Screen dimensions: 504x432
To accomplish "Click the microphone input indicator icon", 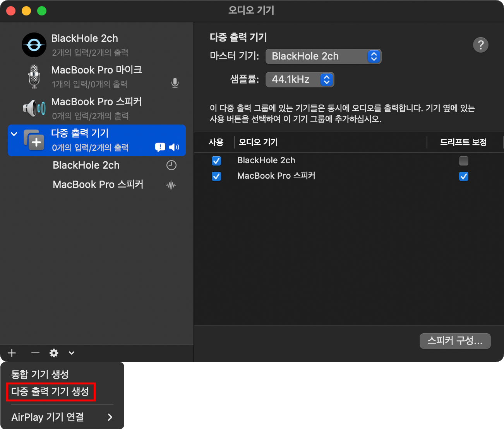I will pyautogui.click(x=175, y=83).
